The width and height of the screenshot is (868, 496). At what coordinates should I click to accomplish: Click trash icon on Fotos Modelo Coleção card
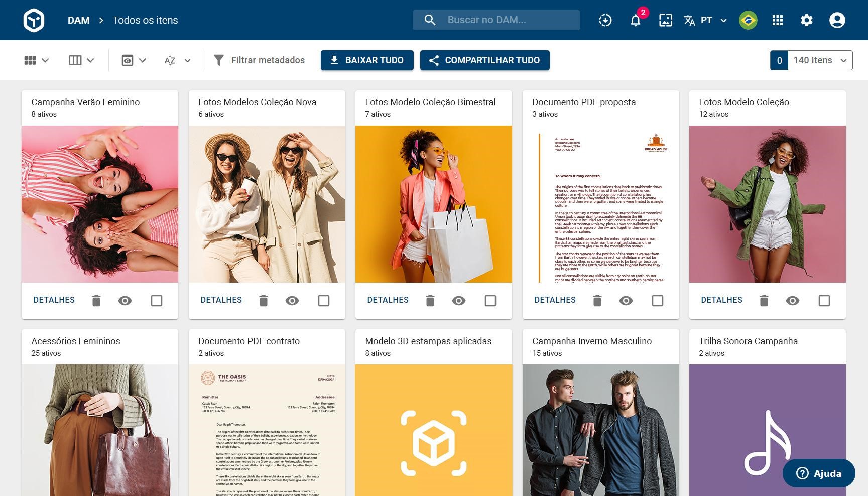point(764,301)
